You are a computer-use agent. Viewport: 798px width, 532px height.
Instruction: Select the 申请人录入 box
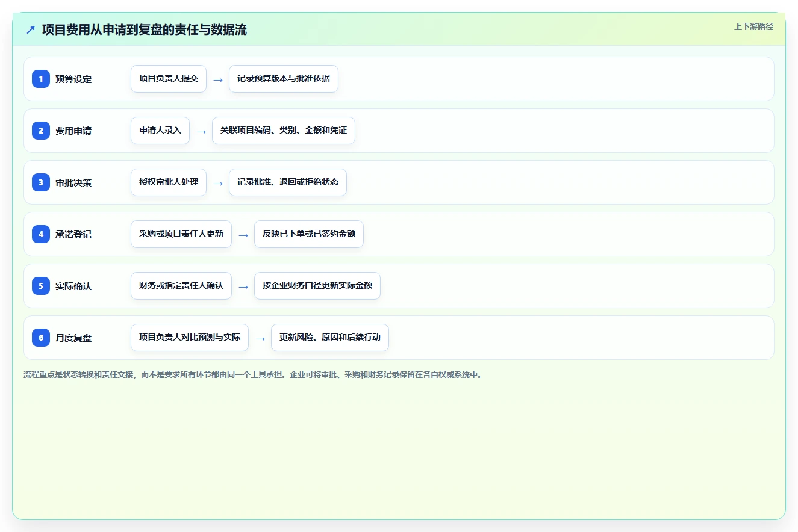(160, 131)
